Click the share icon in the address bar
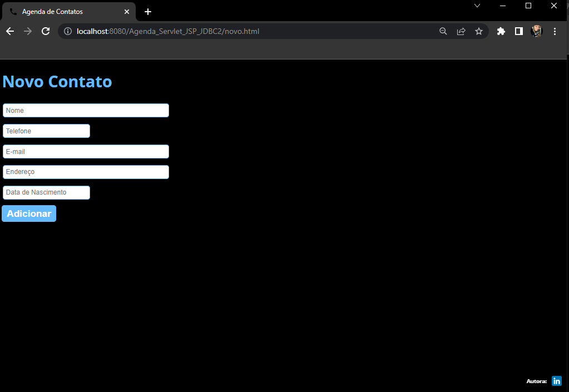The image size is (569, 392). point(461,31)
